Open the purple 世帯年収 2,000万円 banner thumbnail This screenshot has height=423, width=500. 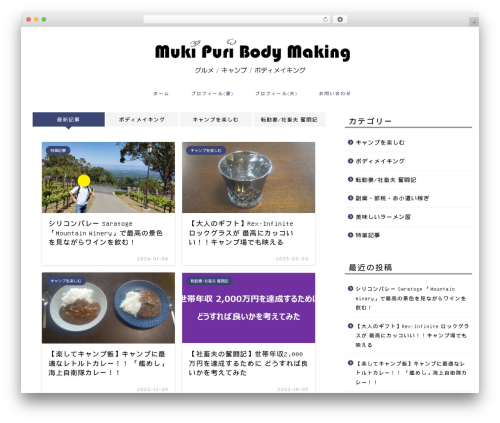point(248,308)
